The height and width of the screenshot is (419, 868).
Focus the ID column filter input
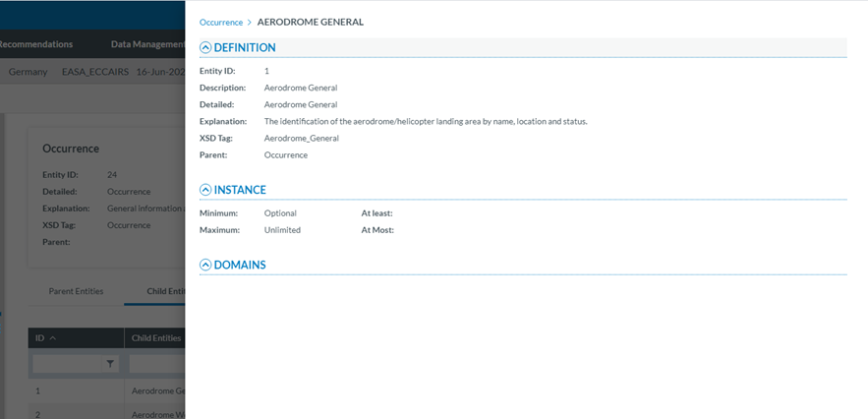coord(67,364)
